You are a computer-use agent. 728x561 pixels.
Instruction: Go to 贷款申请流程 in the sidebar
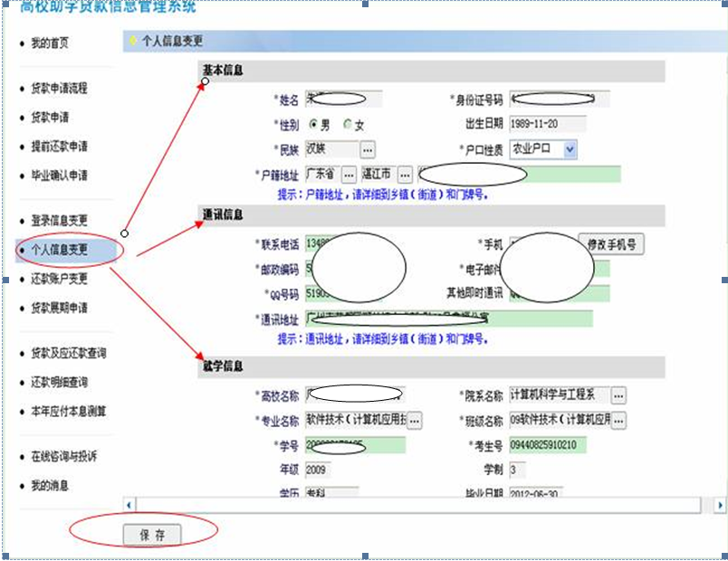click(x=59, y=89)
